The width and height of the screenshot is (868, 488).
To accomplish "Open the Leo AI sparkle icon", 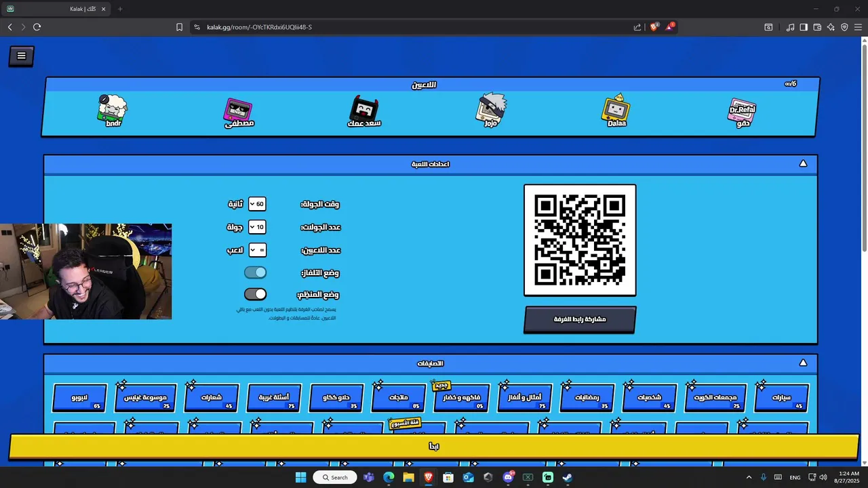I will tap(831, 27).
